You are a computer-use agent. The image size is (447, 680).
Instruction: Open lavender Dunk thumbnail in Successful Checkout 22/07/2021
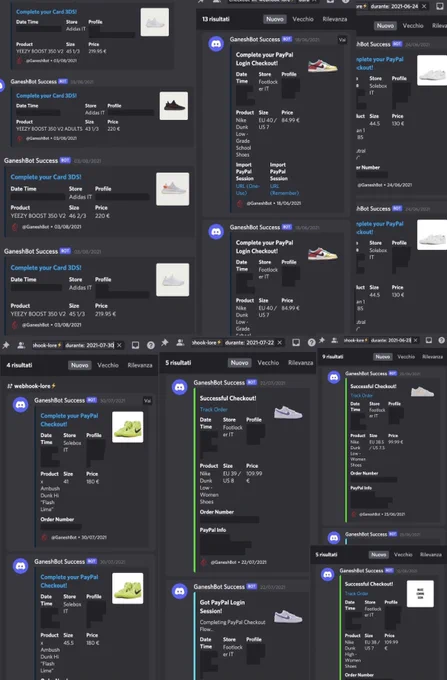click(288, 412)
